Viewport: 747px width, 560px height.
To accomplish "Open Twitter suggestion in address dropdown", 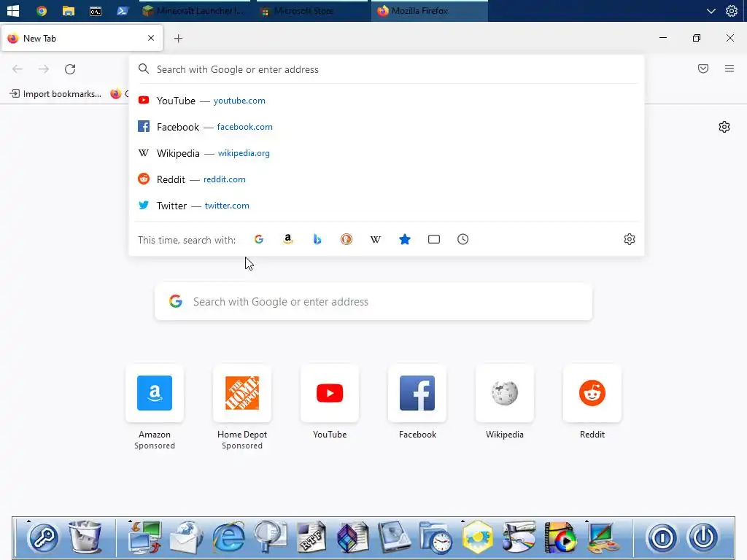I will tap(387, 205).
